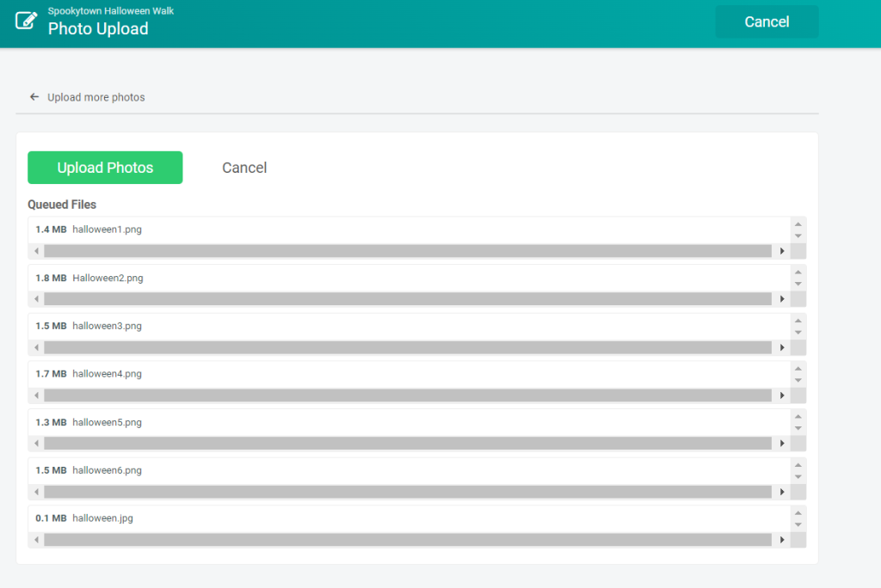
Task: Click scroll-down arrow in Halloween2.png row
Action: pos(798,285)
